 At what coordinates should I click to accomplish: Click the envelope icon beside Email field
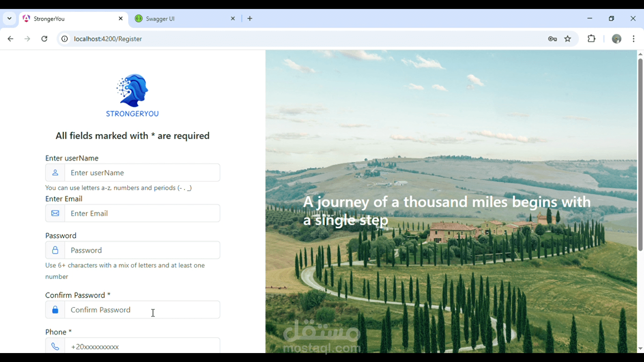coord(55,213)
